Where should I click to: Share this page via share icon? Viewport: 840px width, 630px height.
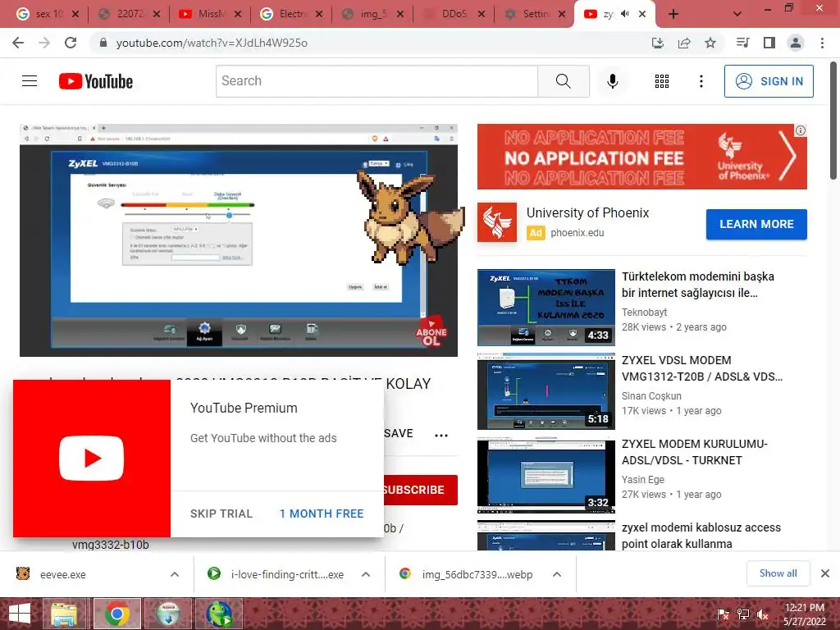[x=684, y=43]
